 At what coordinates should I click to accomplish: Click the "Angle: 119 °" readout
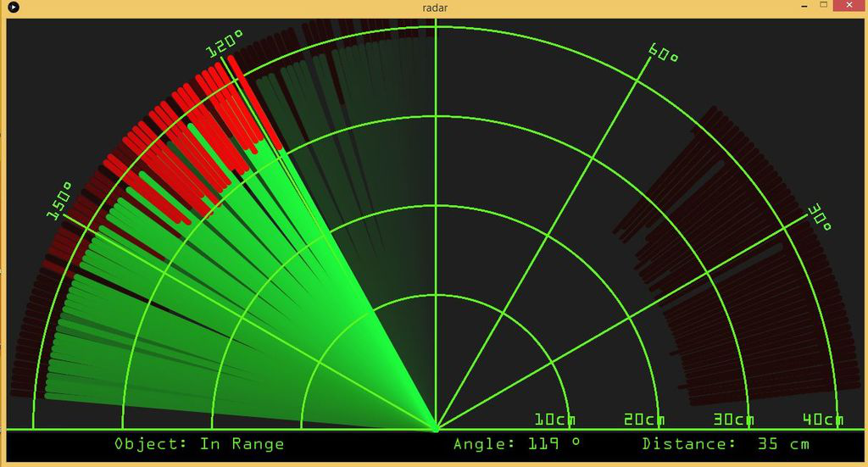(517, 444)
